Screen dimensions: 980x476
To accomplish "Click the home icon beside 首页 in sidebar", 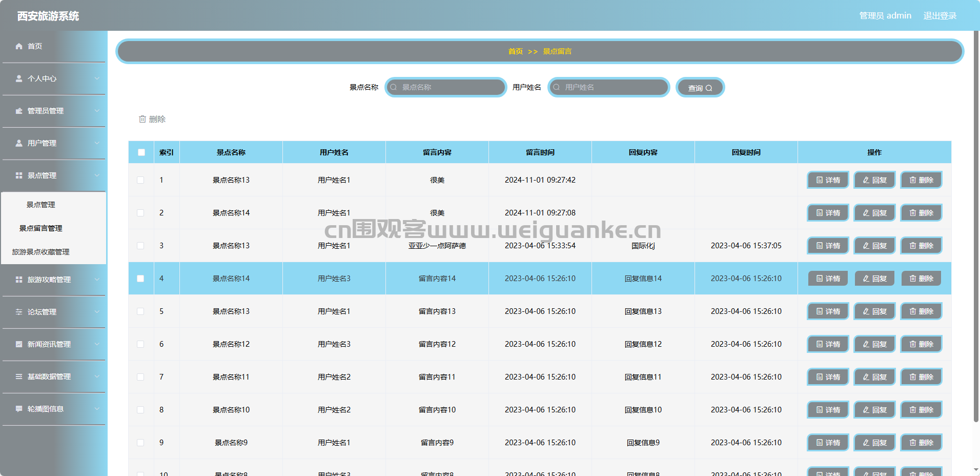I will (x=19, y=46).
